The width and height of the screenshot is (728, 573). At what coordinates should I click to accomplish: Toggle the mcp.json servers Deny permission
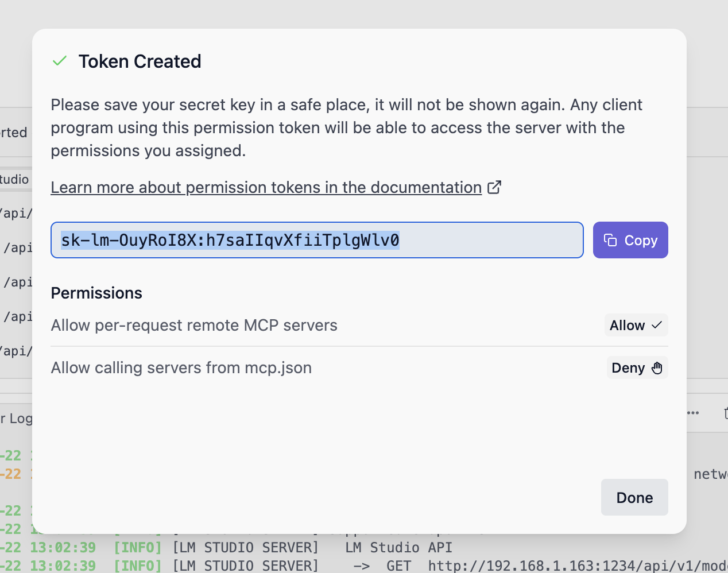tap(637, 368)
